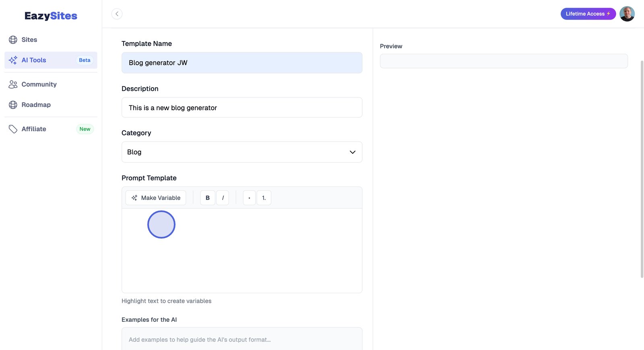Open the Roadmap menu item
Screen dimensions: 644x350
(36, 105)
